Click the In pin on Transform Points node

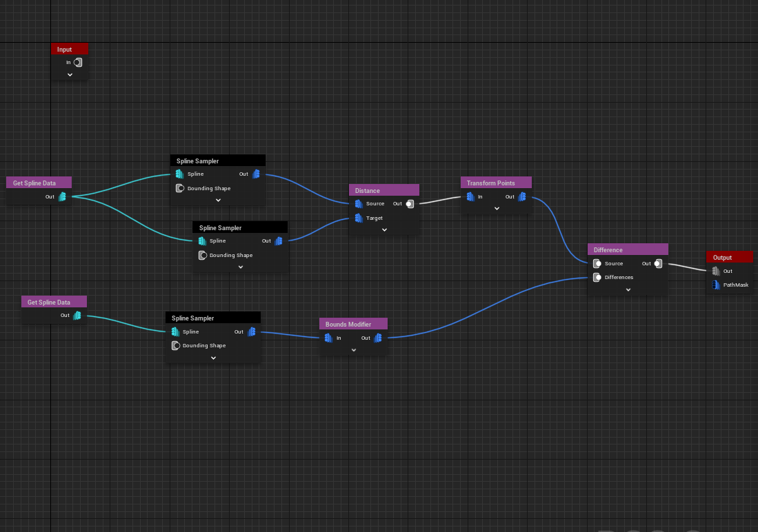click(470, 196)
